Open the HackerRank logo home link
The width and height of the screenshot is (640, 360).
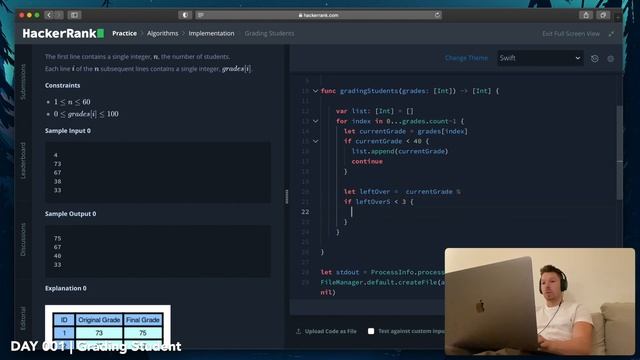click(x=63, y=33)
